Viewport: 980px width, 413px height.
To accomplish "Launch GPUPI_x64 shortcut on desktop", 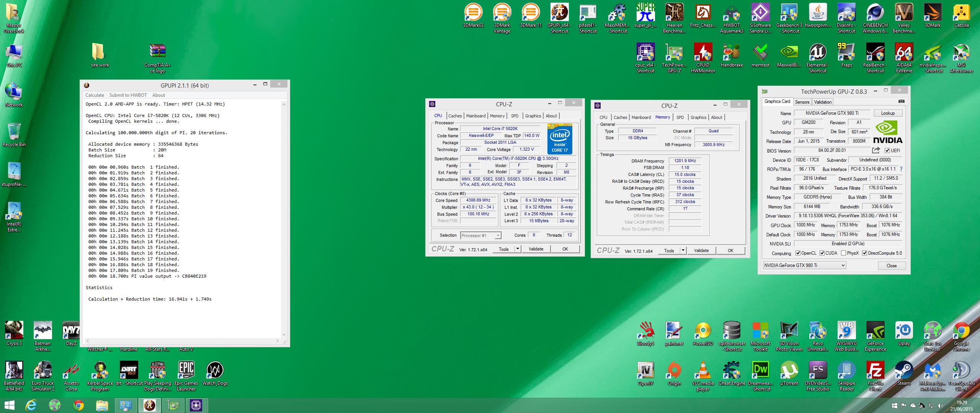I will [559, 18].
